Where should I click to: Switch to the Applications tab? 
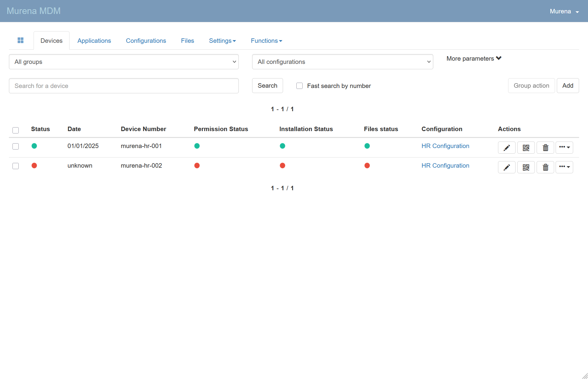[94, 41]
